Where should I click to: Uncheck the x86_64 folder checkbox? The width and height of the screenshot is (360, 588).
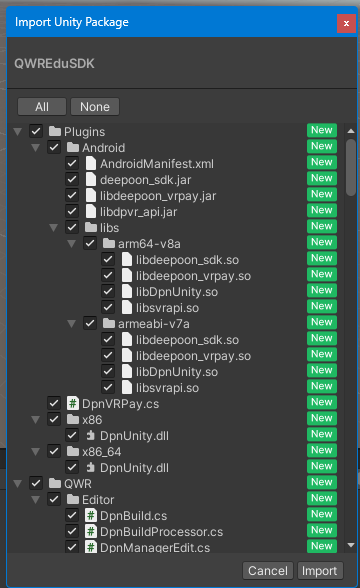[x=54, y=451]
